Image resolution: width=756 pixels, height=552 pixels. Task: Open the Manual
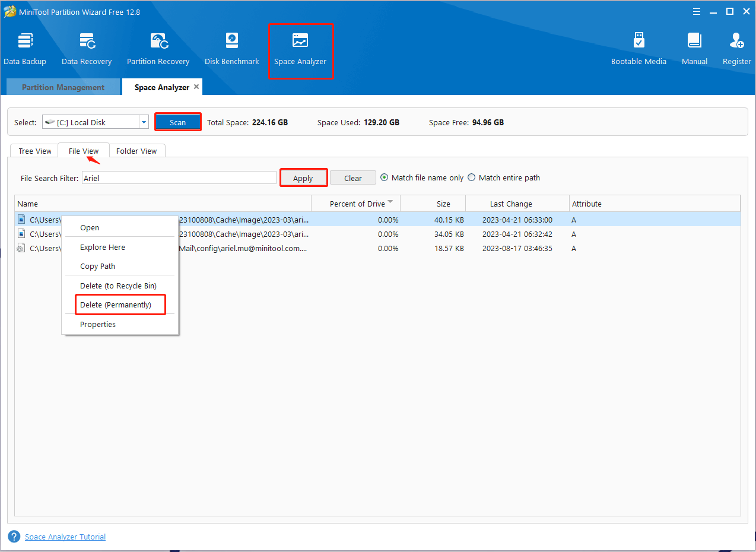pyautogui.click(x=694, y=49)
